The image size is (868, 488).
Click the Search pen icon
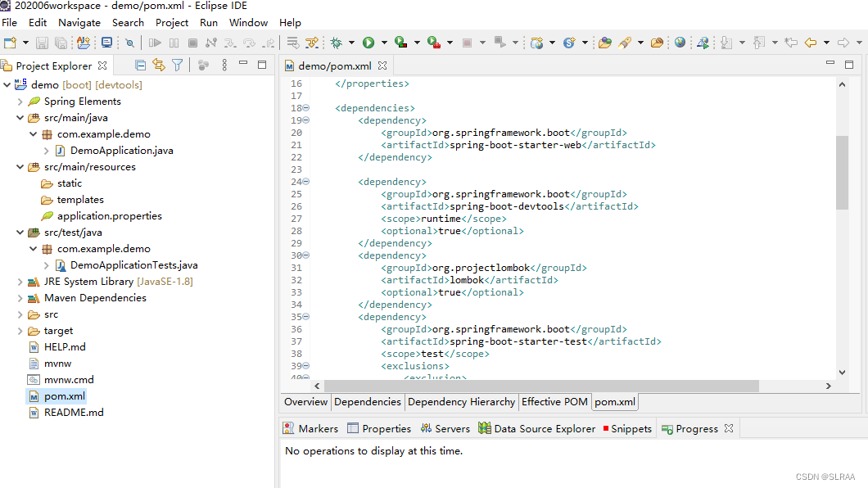tap(625, 43)
